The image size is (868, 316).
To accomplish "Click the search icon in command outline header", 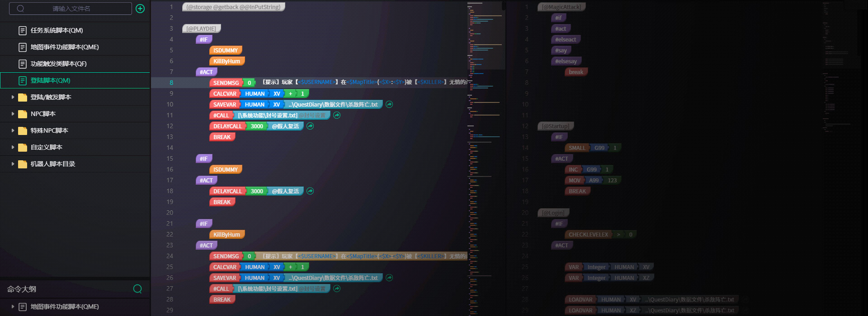I will coord(137,289).
